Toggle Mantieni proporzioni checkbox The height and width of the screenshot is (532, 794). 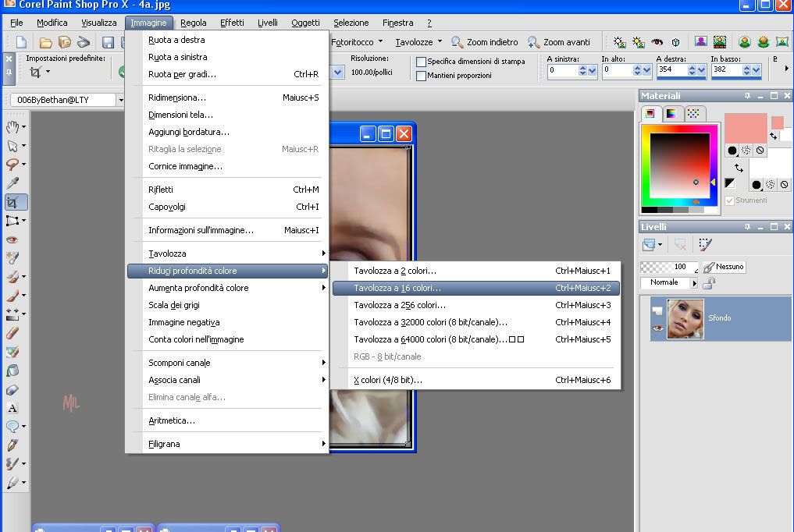(x=421, y=76)
